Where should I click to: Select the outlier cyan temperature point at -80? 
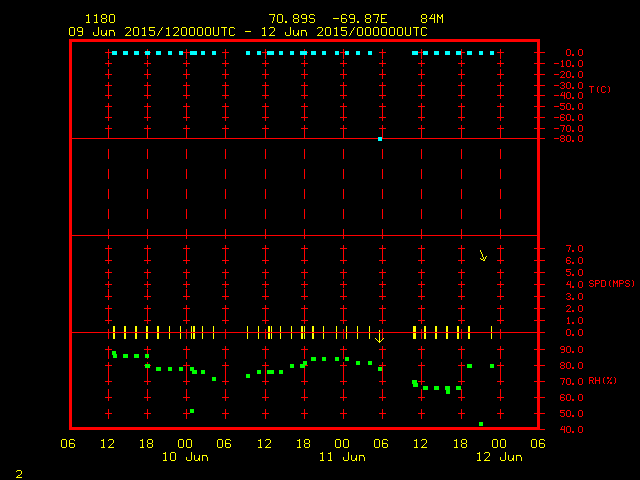click(380, 139)
